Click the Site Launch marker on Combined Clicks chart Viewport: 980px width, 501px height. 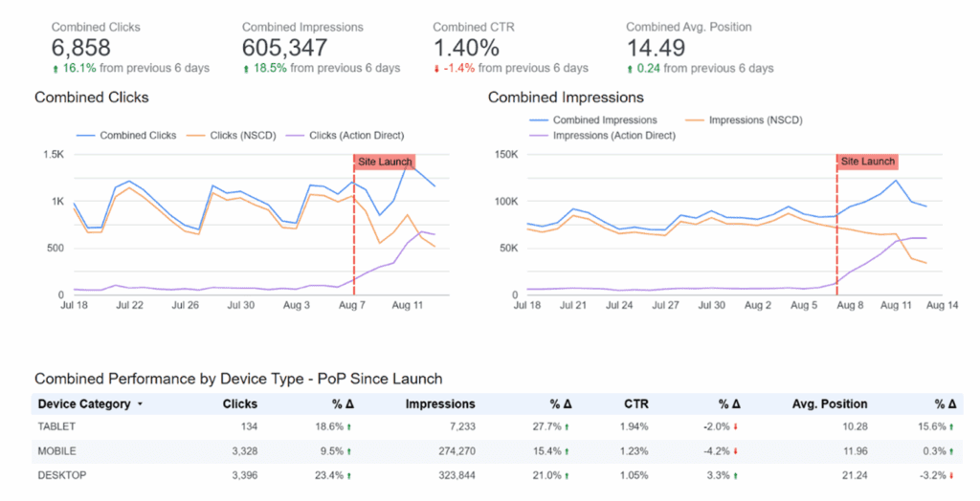click(x=383, y=162)
